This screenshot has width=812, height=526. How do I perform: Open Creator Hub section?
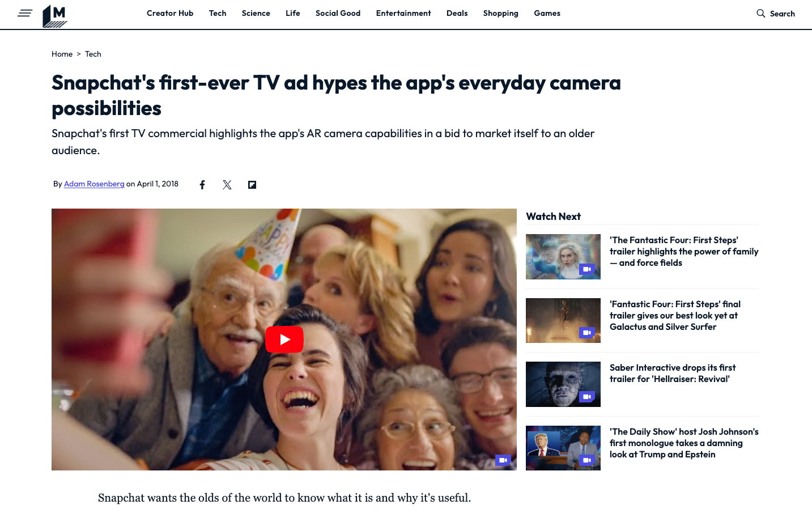[170, 13]
